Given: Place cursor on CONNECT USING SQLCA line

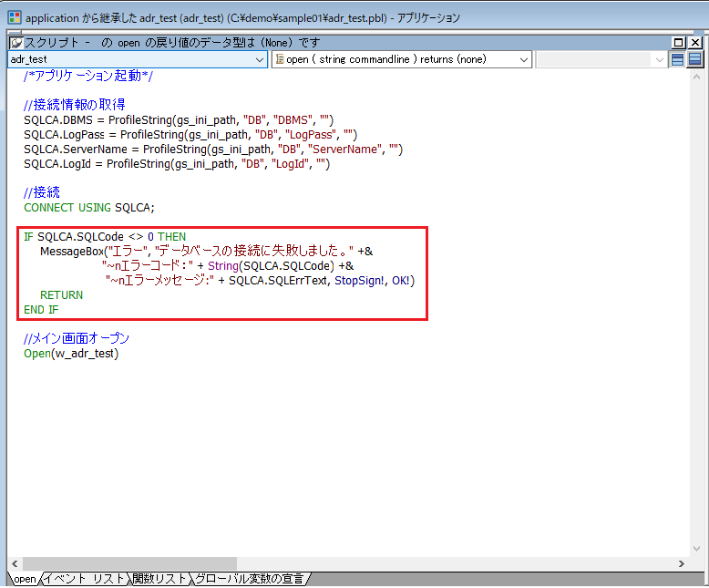Looking at the screenshot, I should (89, 207).
